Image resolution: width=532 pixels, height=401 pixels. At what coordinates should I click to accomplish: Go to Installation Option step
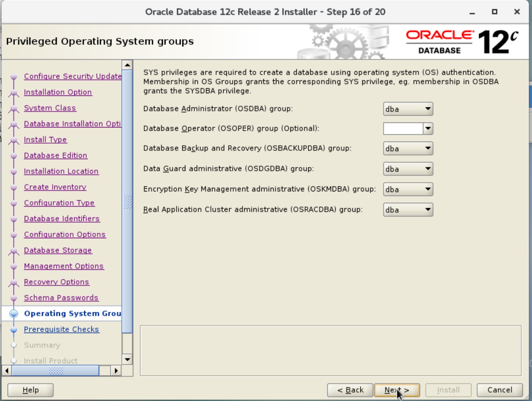pos(58,92)
